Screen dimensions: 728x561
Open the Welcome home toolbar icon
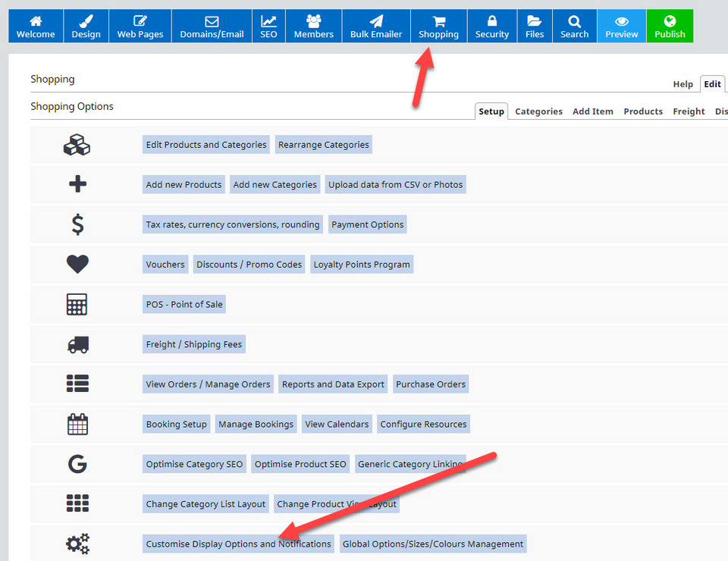36,26
